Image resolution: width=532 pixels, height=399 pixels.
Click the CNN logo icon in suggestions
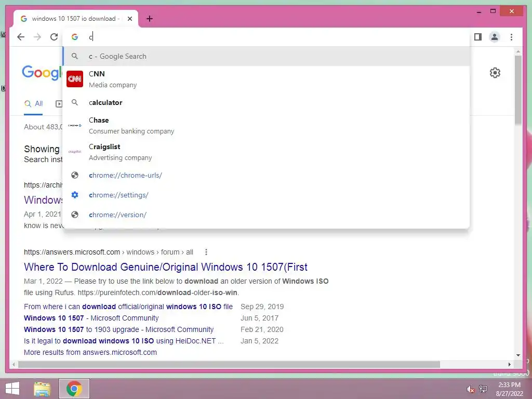pos(75,79)
